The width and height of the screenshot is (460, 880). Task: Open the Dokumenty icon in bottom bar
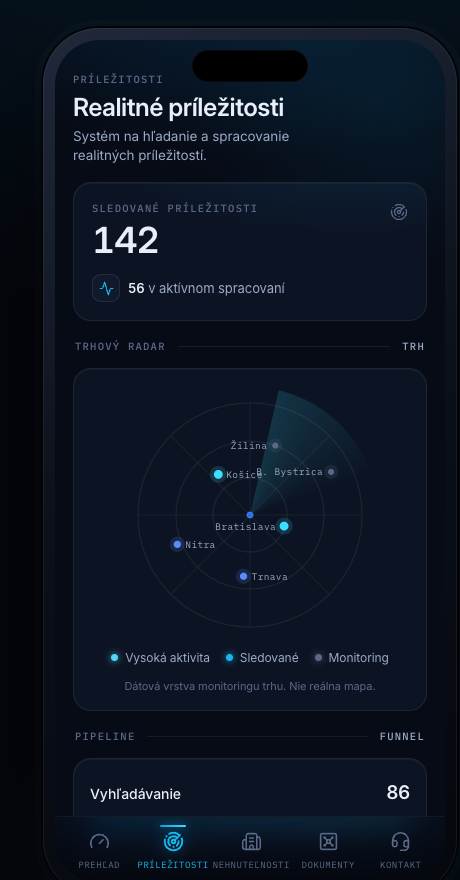point(328,841)
